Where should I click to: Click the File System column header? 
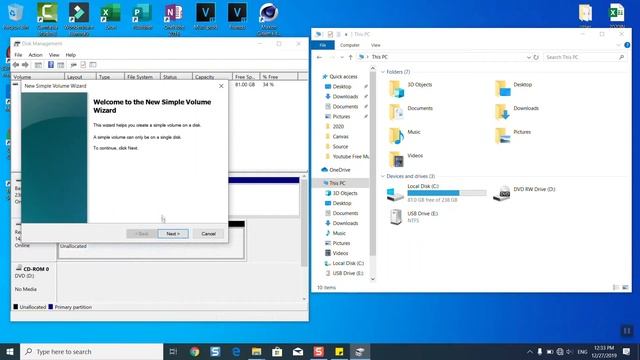tap(142, 77)
